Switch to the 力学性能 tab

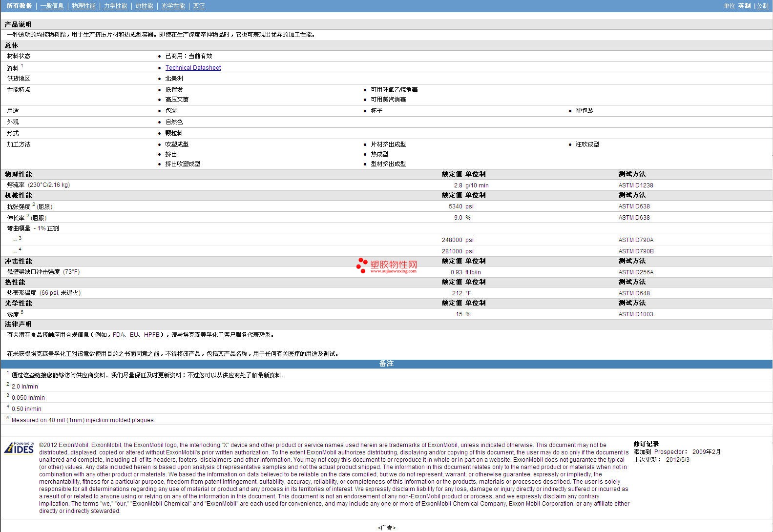click(115, 6)
